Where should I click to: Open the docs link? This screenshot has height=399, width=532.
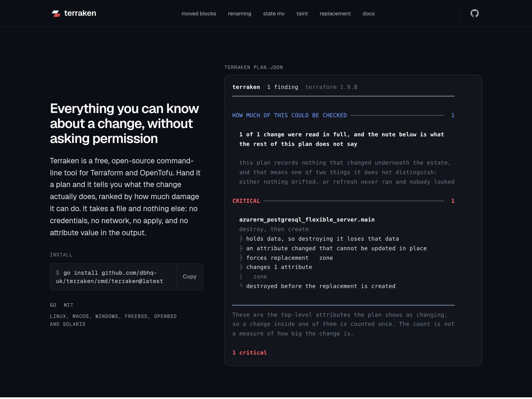368,14
